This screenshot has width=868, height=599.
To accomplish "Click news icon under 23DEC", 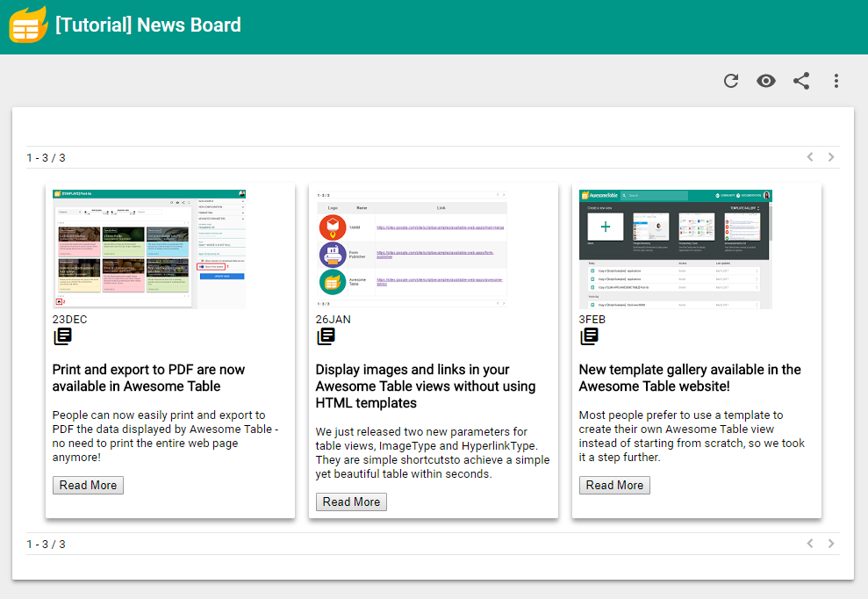I will coord(62,336).
